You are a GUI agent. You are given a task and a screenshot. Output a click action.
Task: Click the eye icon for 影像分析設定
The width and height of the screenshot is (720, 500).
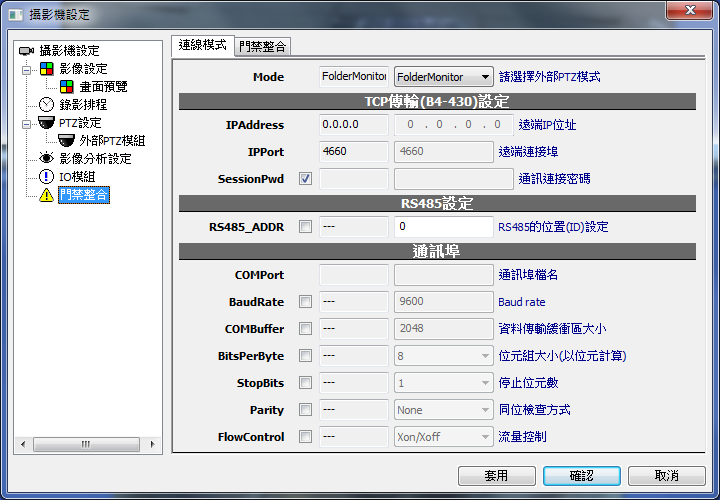(x=46, y=158)
